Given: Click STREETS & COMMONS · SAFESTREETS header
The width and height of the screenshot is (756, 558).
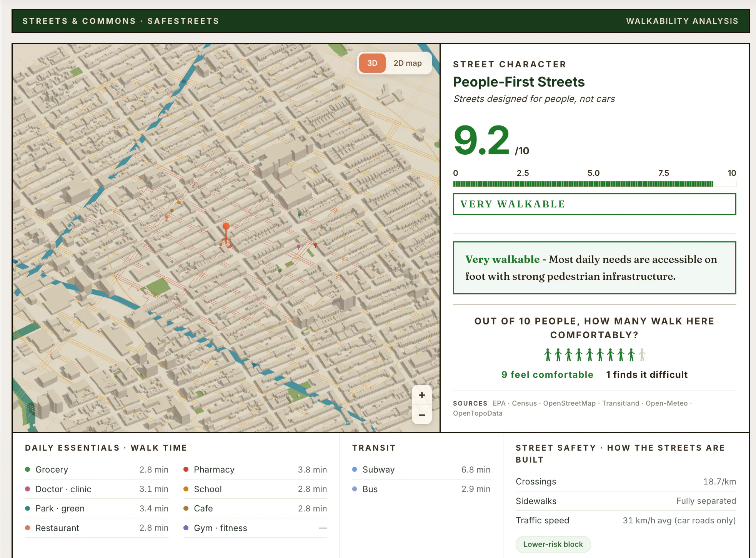Looking at the screenshot, I should 121,21.
